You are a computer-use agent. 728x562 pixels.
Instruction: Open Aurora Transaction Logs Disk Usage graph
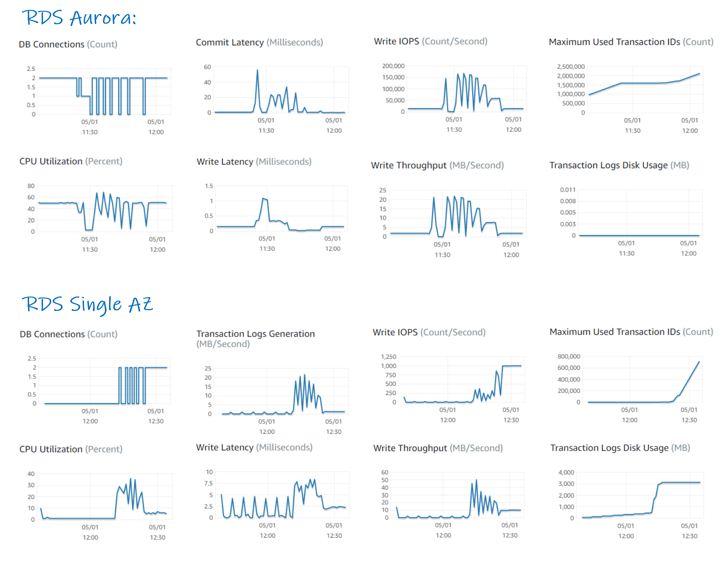coord(640,213)
